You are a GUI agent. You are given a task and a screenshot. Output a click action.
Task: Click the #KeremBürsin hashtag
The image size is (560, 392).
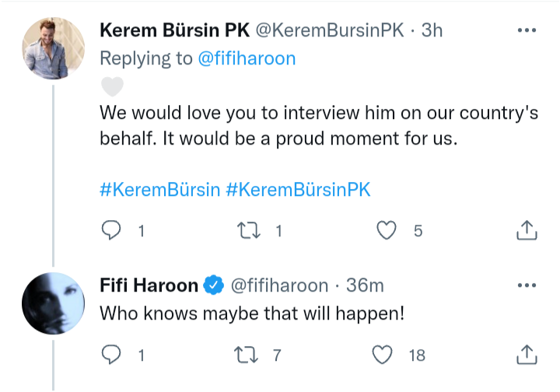(160, 191)
